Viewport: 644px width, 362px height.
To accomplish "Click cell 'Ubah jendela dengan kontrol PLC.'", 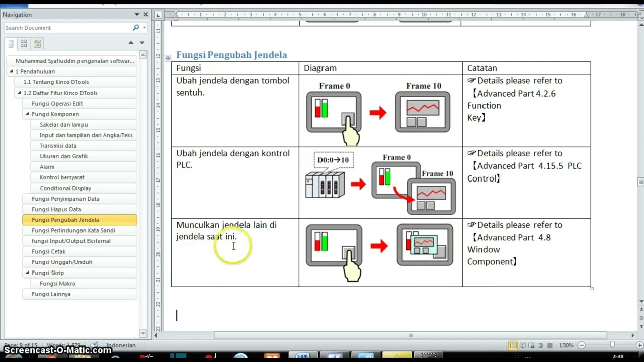I will coord(235,183).
